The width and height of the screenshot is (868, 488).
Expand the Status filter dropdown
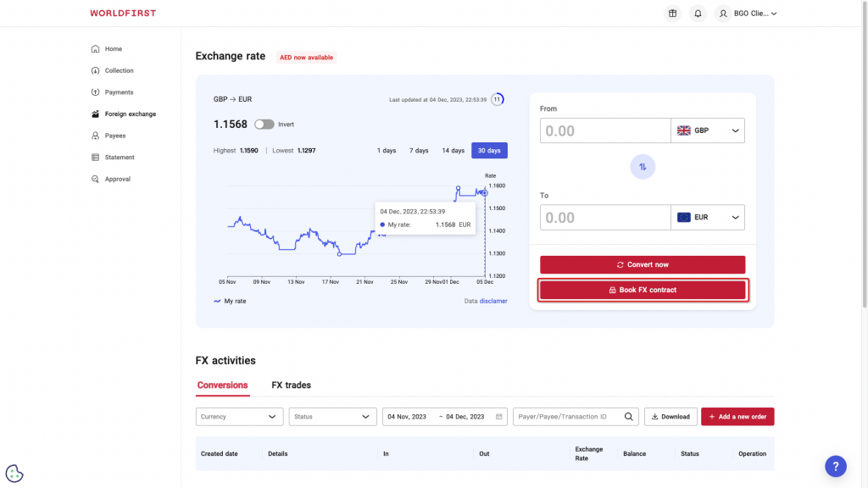tap(332, 417)
